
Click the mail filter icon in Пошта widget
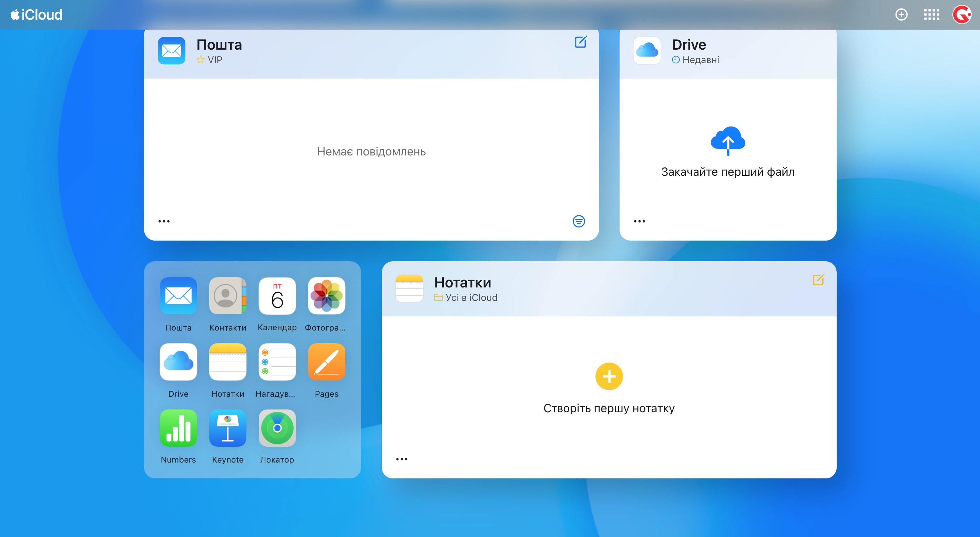579,221
